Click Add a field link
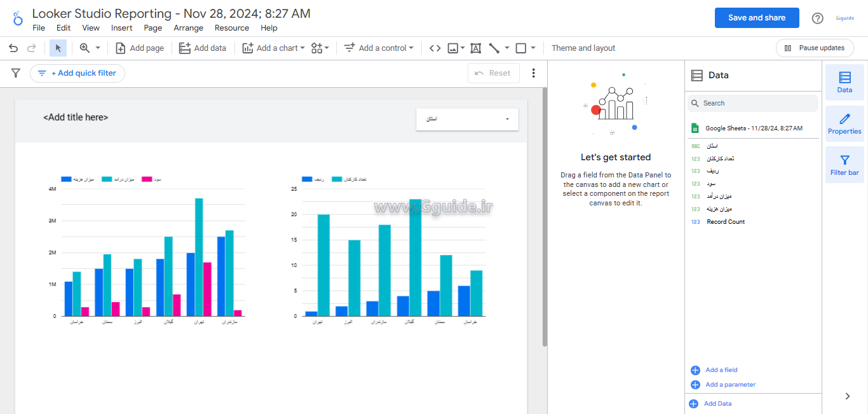 (x=721, y=370)
